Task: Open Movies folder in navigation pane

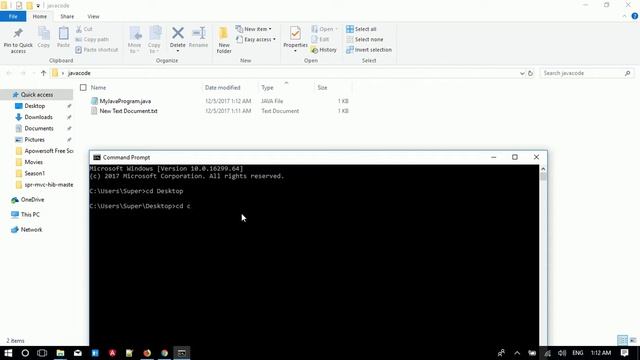Action: 33,162
